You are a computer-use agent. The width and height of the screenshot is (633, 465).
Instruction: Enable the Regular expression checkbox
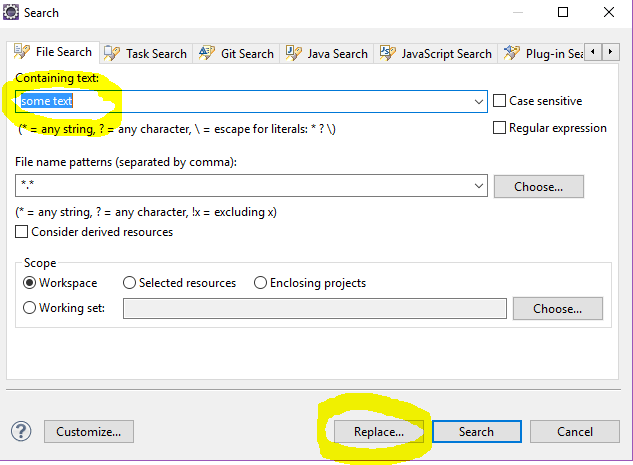499,128
